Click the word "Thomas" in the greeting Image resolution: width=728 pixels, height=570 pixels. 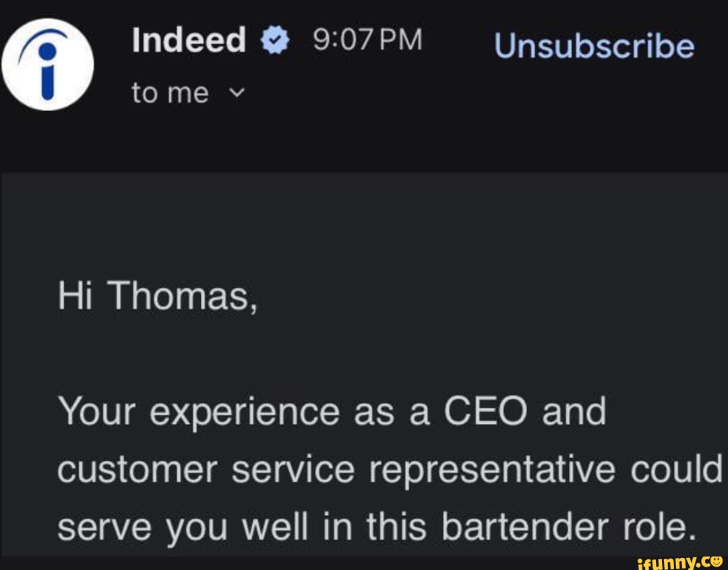tap(181, 295)
